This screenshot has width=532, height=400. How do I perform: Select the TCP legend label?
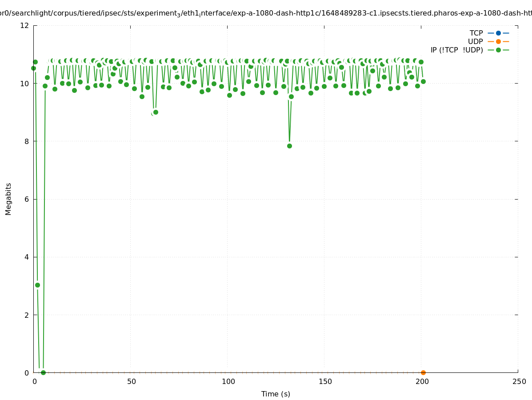coord(476,33)
